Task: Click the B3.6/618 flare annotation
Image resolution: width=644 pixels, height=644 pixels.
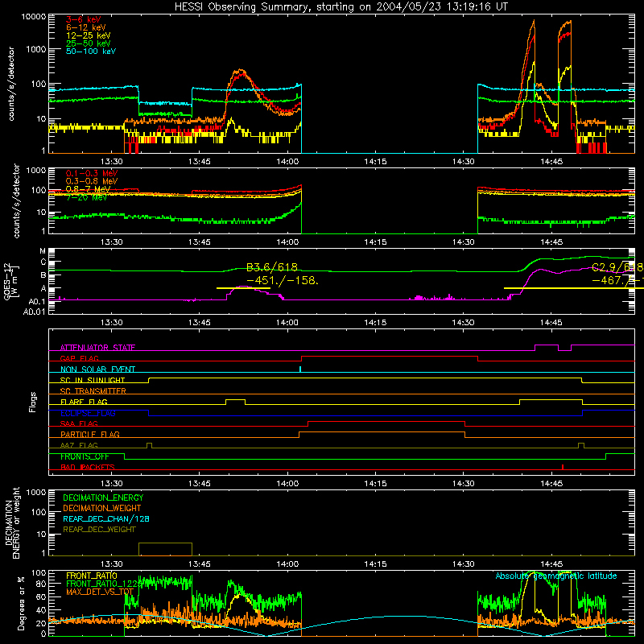Action: point(272,267)
